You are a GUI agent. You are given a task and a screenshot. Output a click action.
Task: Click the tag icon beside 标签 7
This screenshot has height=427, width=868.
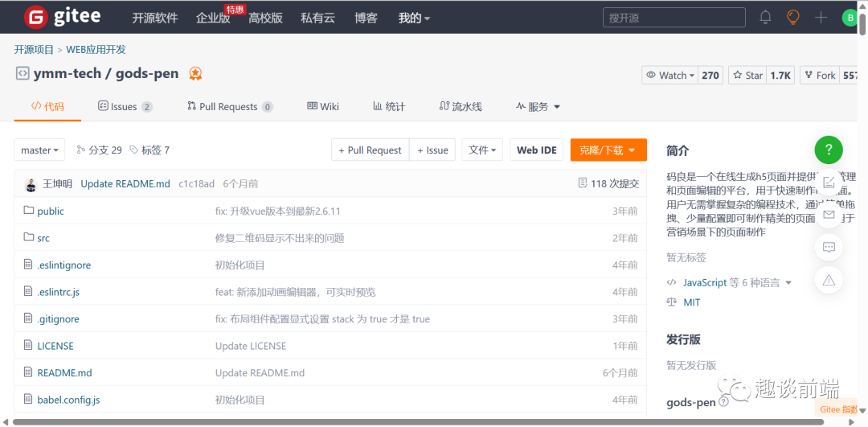click(133, 150)
